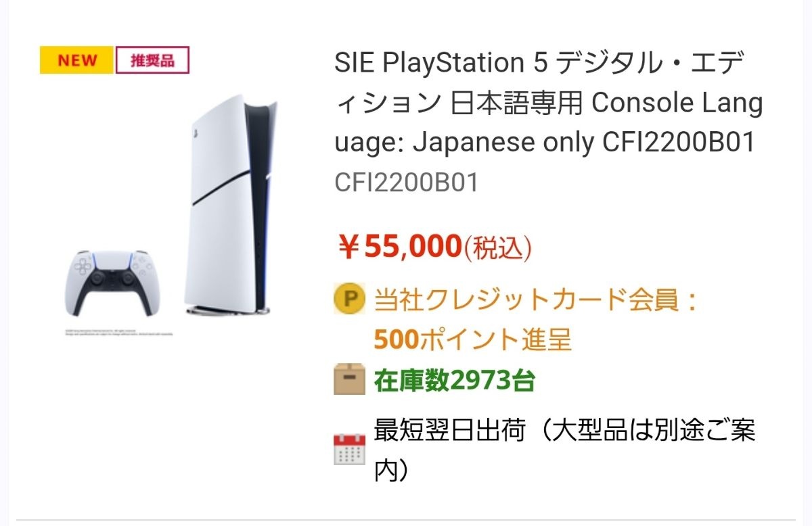
Task: Click the gray CFI2200B01 model number
Action: (x=406, y=183)
